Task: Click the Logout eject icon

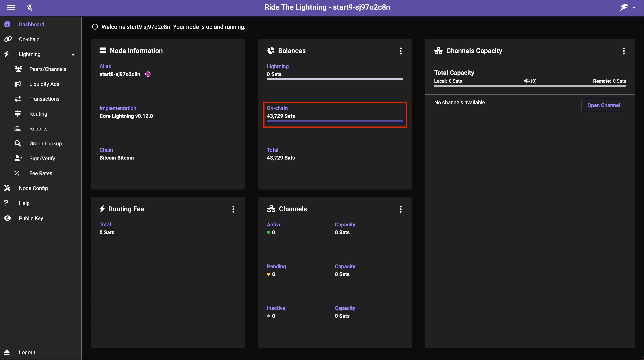Action: pyautogui.click(x=7, y=352)
